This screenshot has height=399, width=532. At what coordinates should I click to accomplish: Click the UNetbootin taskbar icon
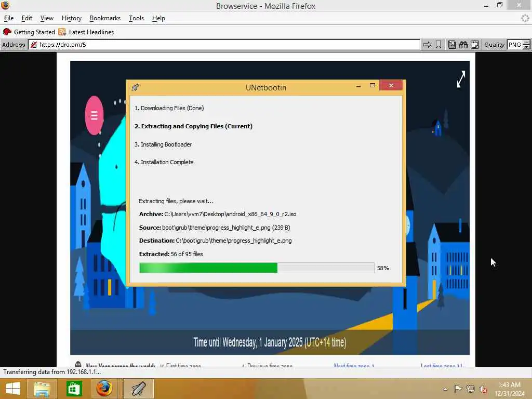pyautogui.click(x=138, y=389)
